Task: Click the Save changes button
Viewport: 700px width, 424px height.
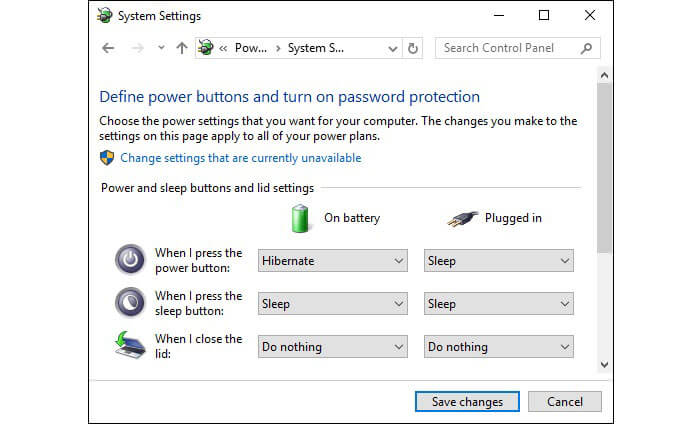Action: click(467, 402)
